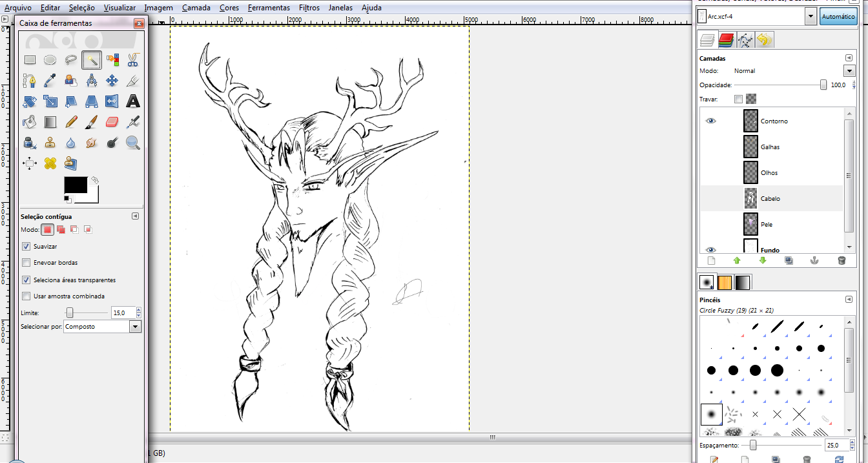
Task: Select the Cabelo layer
Action: (770, 199)
